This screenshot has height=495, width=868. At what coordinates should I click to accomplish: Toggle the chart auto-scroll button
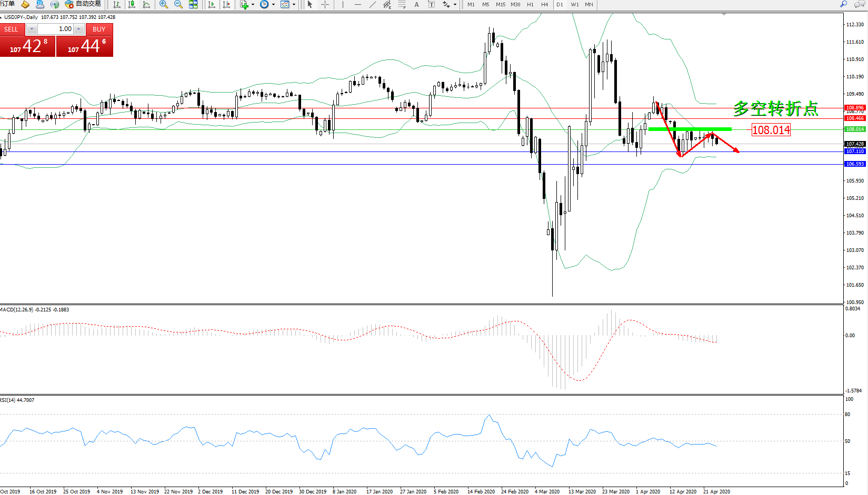click(212, 4)
